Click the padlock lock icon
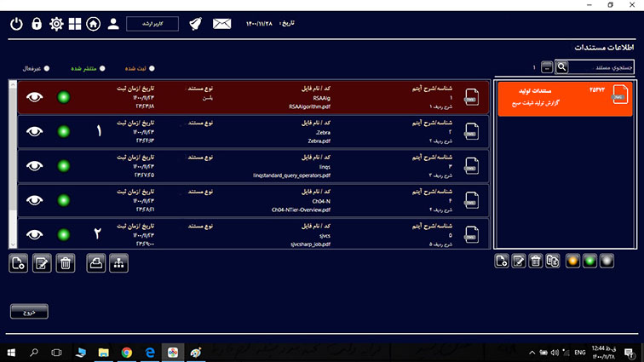The height and width of the screenshot is (362, 644). [x=37, y=24]
